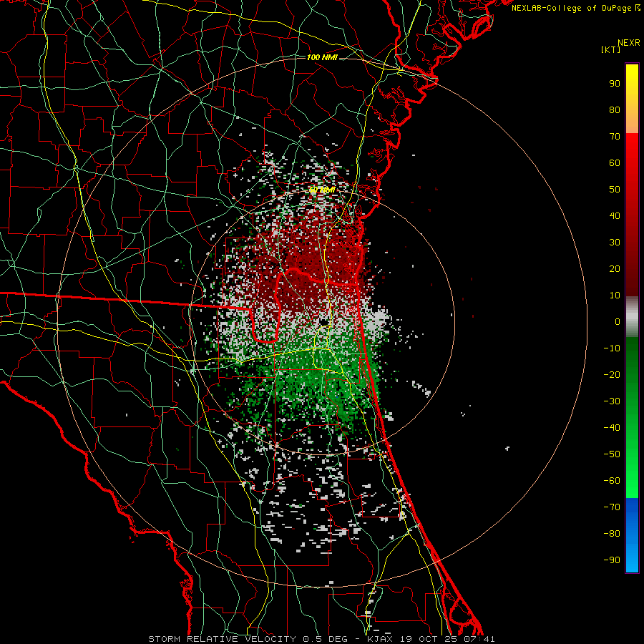The height and width of the screenshot is (644, 644).
Task: Select the positive 20 knot scale label
Action: coord(615,269)
